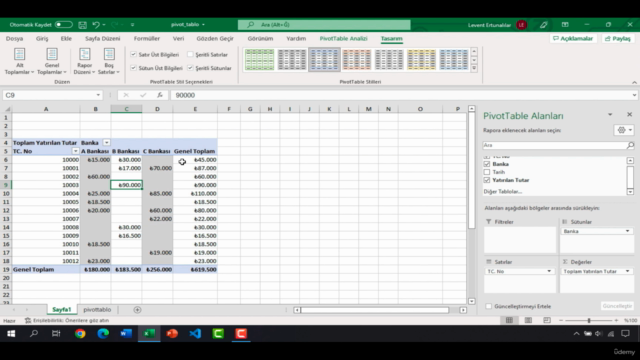Screen dimensions: 640x360
Task: Click the Paylaş share button
Action: tap(618, 38)
